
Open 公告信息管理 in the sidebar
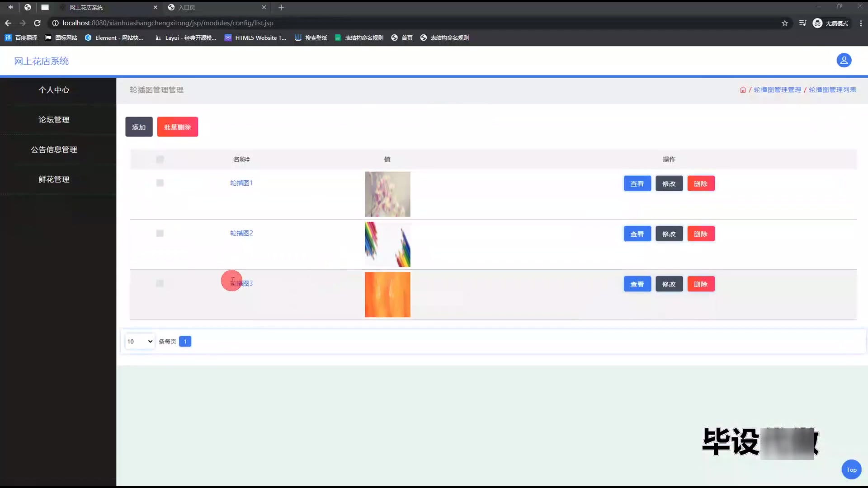click(x=54, y=150)
